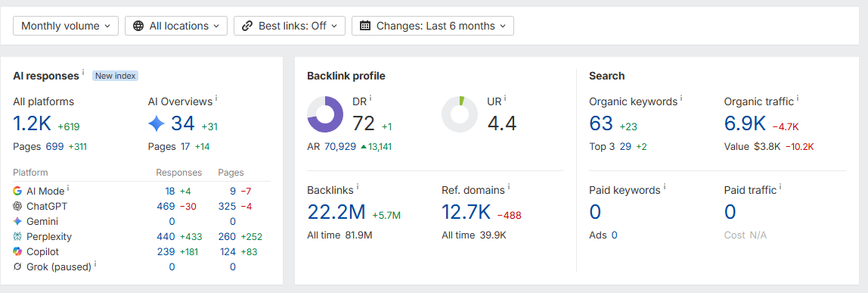Click the Grok platform icon

[17, 267]
